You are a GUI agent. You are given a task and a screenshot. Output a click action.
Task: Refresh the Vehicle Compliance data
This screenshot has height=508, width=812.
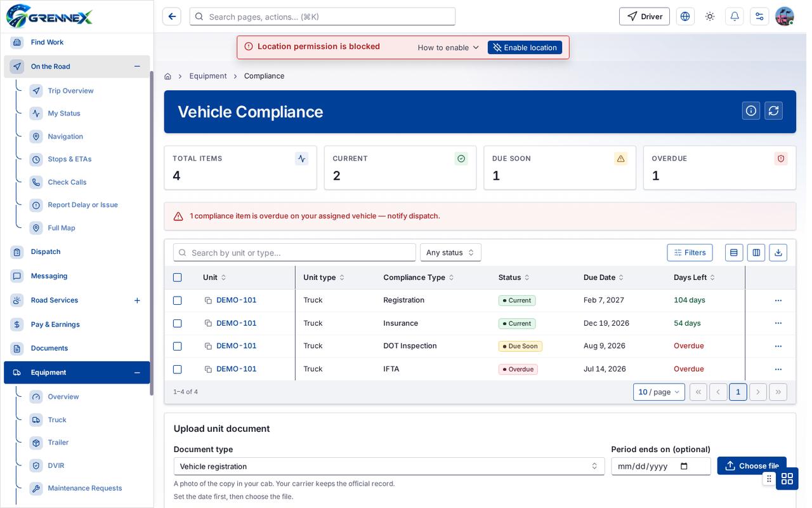point(773,110)
